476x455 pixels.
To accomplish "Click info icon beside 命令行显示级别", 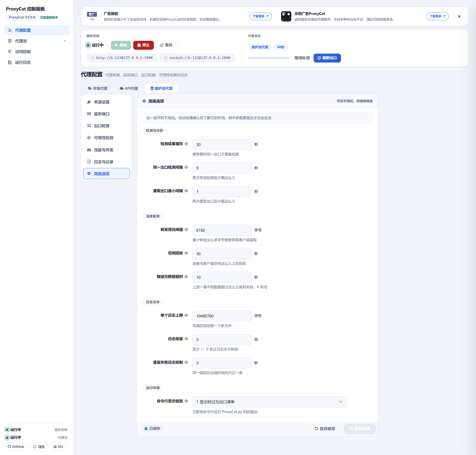I will coord(186,401).
